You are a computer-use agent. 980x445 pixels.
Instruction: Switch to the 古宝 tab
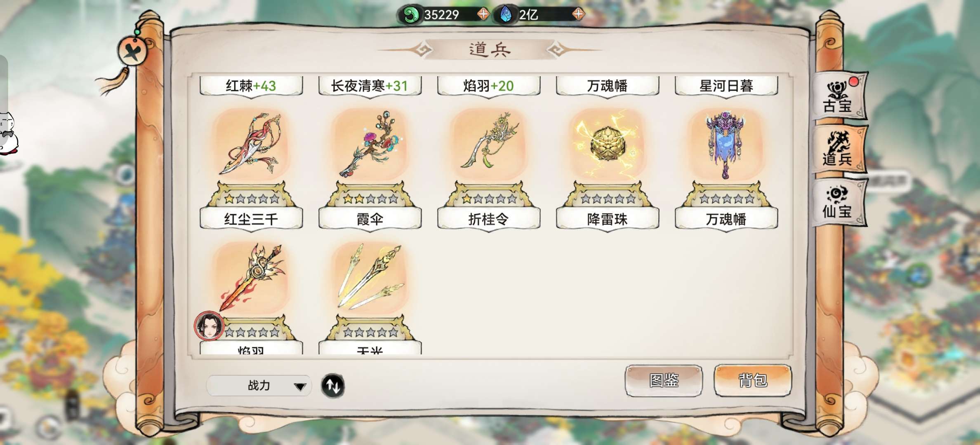[838, 97]
